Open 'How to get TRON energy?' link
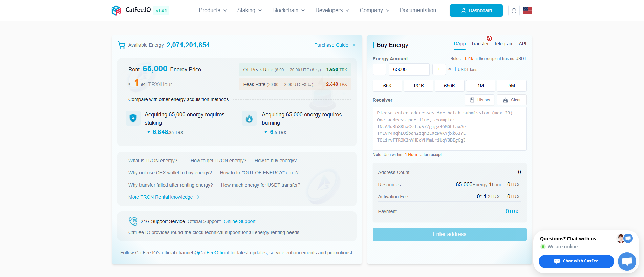 coord(218,161)
